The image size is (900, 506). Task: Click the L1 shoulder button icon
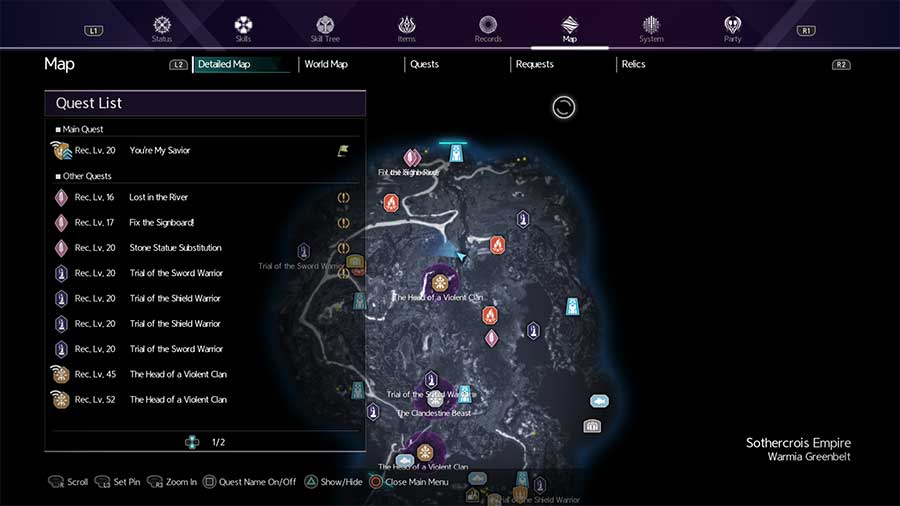click(94, 30)
